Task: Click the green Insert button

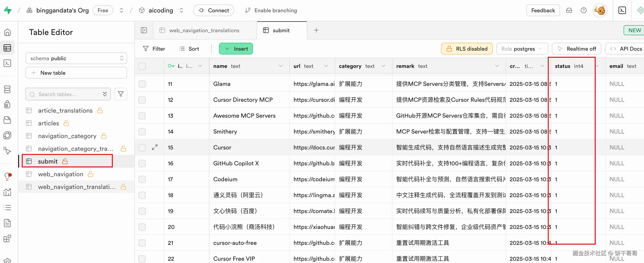Action: click(x=236, y=49)
